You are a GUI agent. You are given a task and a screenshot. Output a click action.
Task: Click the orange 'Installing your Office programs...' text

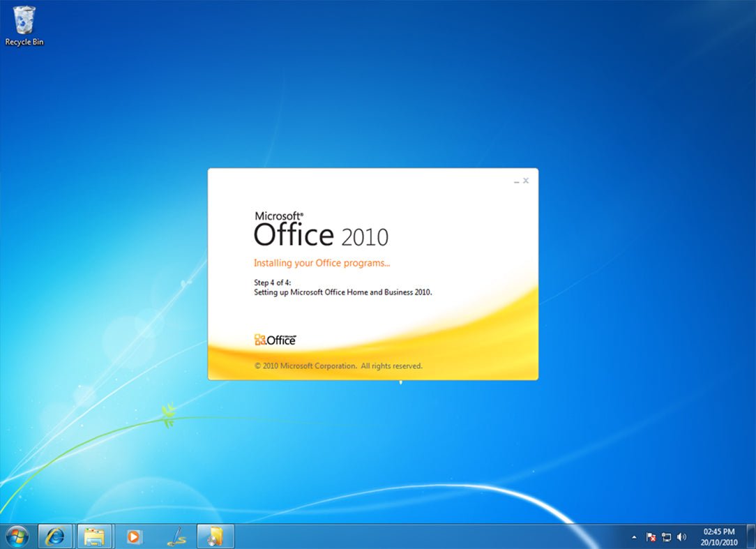pyautogui.click(x=322, y=263)
